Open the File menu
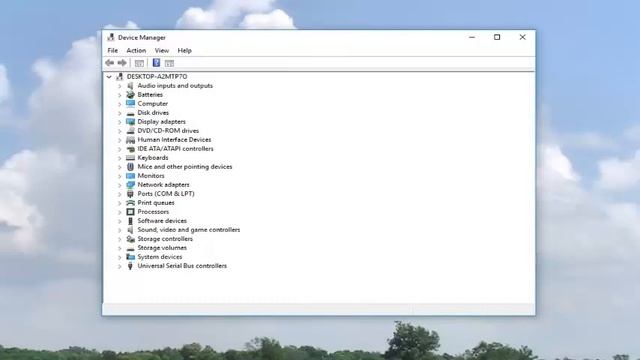Image resolution: width=640 pixels, height=360 pixels. click(113, 51)
